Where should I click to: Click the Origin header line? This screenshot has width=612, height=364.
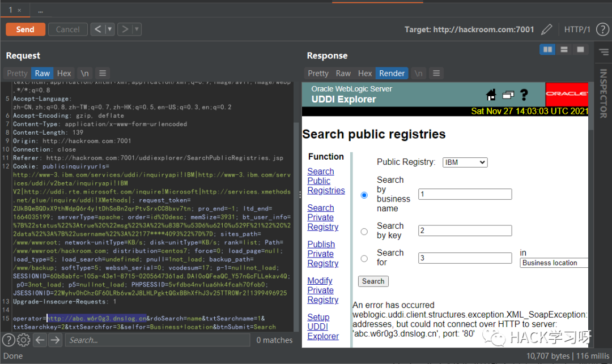pos(72,141)
